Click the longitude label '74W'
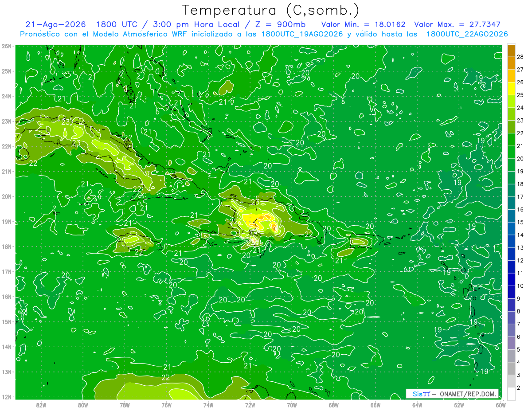532x411 pixels. coord(208,404)
